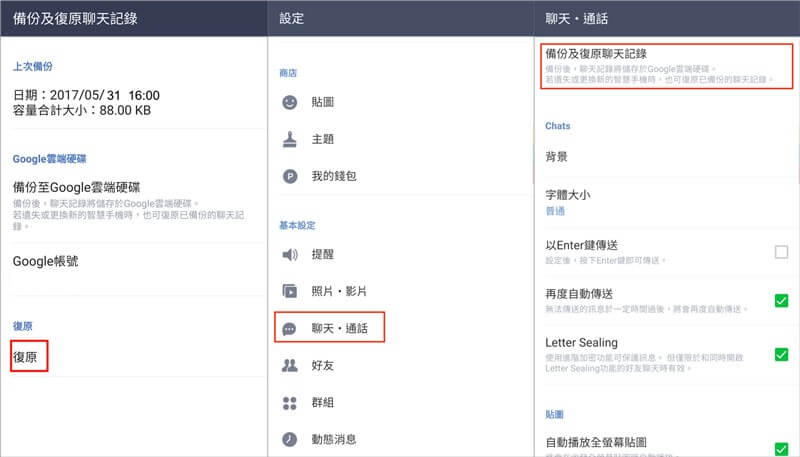Screen dimensions: 800x457
Task: Tap the chat bubble icon
Action: (289, 329)
